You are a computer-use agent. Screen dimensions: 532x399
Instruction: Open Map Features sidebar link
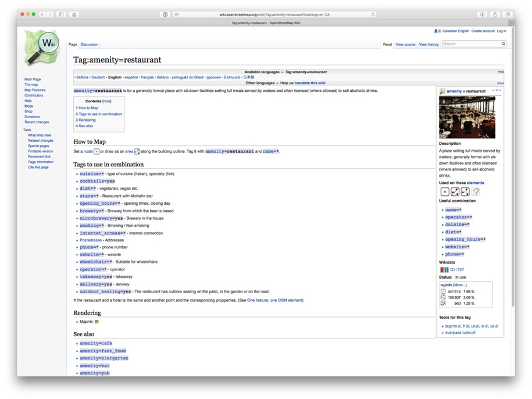click(x=35, y=90)
